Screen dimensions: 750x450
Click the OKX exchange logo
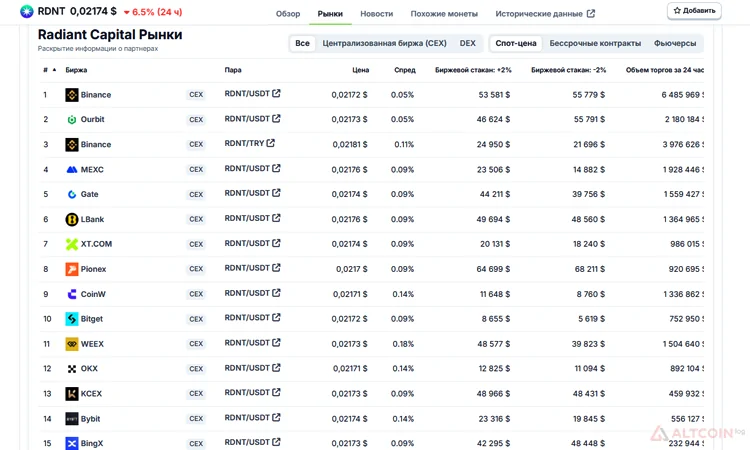tap(72, 369)
